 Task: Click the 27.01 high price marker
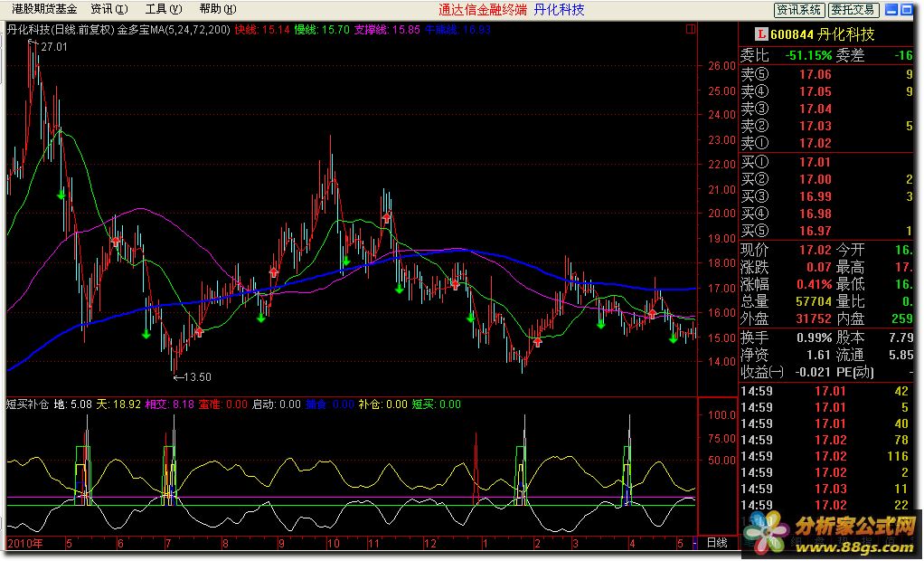point(54,47)
